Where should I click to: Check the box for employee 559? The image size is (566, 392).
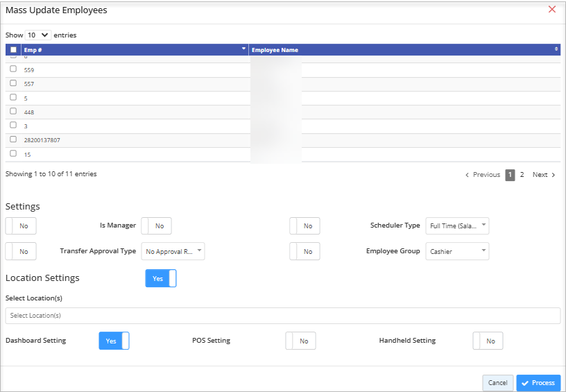(13, 69)
